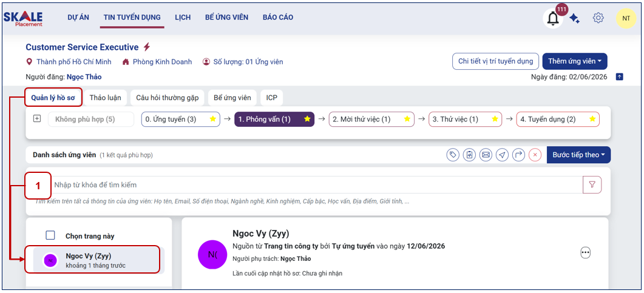This screenshot has width=644, height=293.
Task: Click the clipboard assessment icon
Action: pyautogui.click(x=469, y=155)
